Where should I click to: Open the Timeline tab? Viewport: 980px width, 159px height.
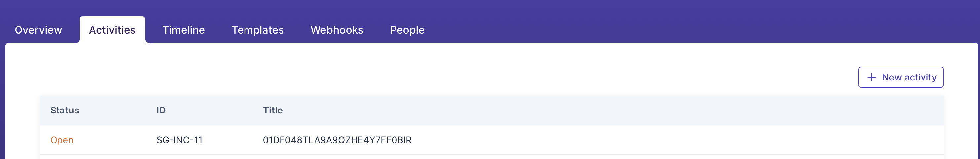[x=183, y=30]
